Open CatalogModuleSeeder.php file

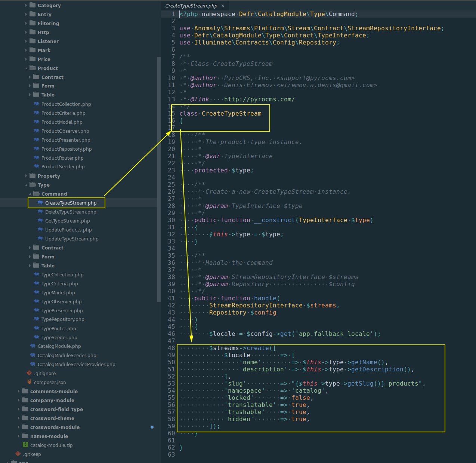[67, 355]
